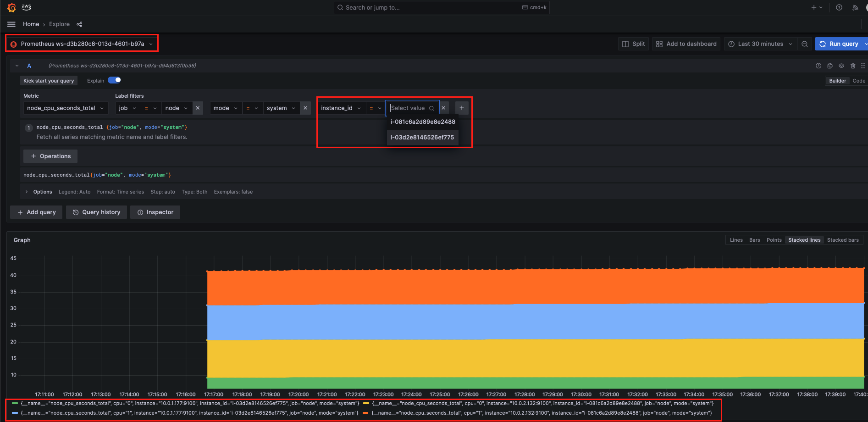Screen dimensions: 868x422
Task: Toggle off the Explain switch
Action: pos(115,80)
